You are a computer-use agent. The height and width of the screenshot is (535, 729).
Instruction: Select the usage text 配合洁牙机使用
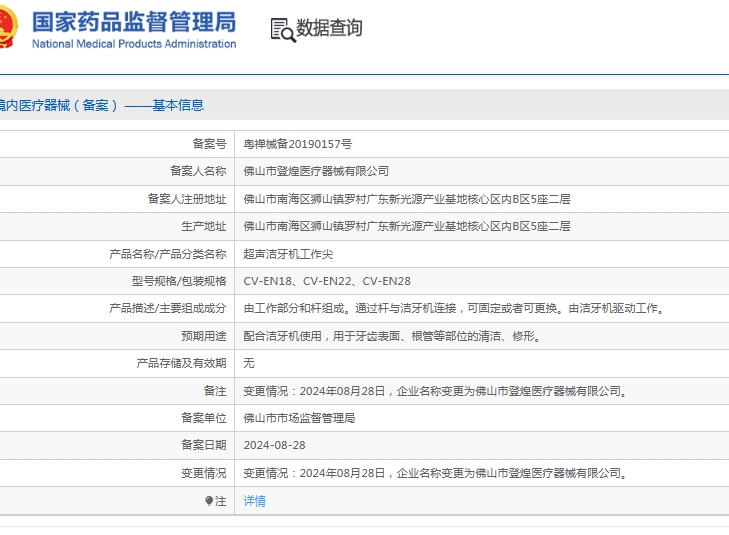pos(393,336)
